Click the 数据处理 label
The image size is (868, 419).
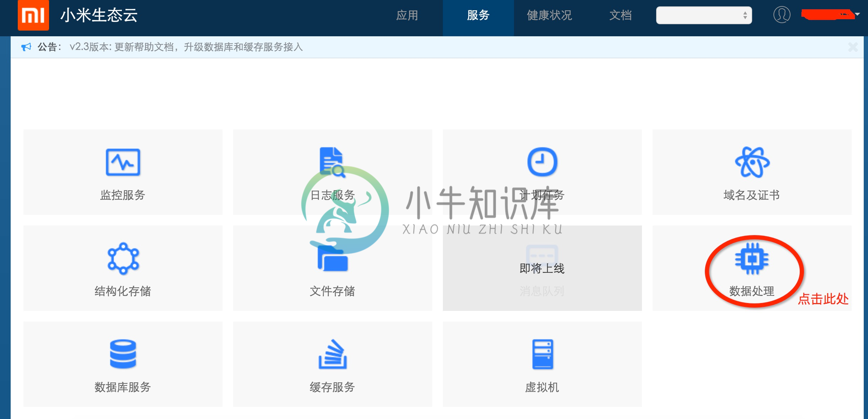pos(752,291)
